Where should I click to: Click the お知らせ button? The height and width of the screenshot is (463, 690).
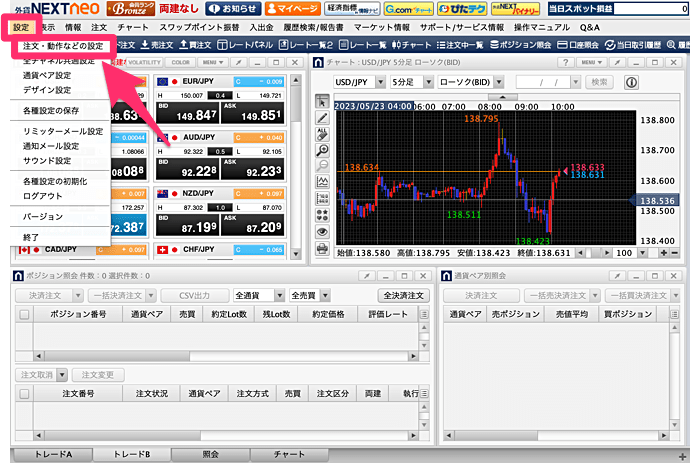[x=234, y=9]
